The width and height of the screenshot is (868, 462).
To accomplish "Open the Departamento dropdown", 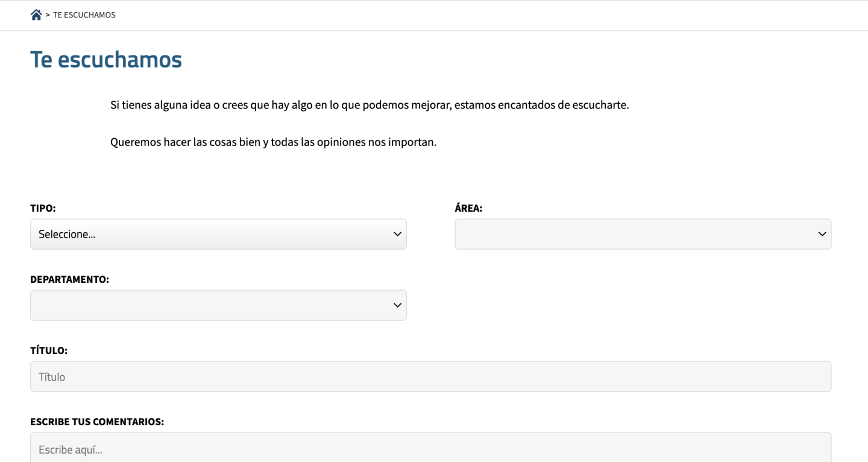I will 218,305.
